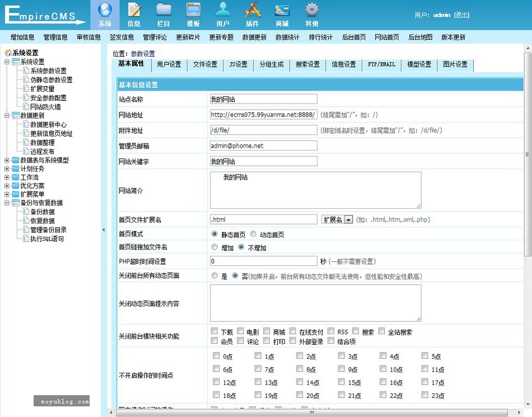Collapse the 系统设置 tree node
Screen dimensions: 532x417
click(x=7, y=62)
